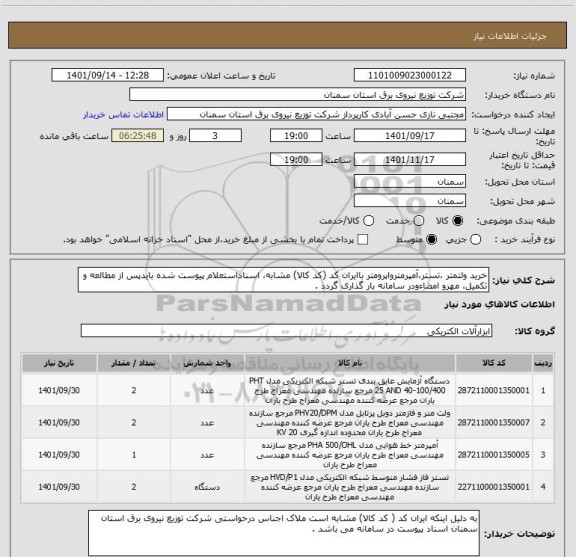Click the price validity date 1401/11/17 field
This screenshot has height=557, width=576.
[x=410, y=159]
